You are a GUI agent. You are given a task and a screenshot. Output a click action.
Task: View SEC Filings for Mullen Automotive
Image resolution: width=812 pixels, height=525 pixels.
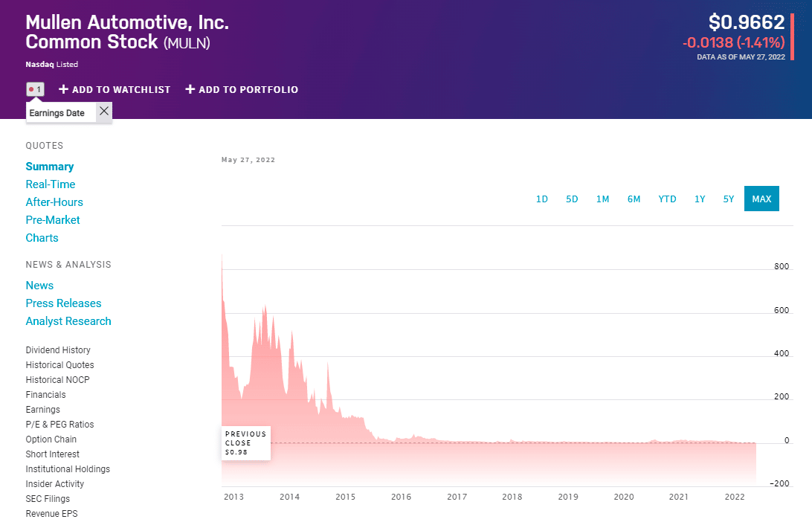(x=48, y=498)
